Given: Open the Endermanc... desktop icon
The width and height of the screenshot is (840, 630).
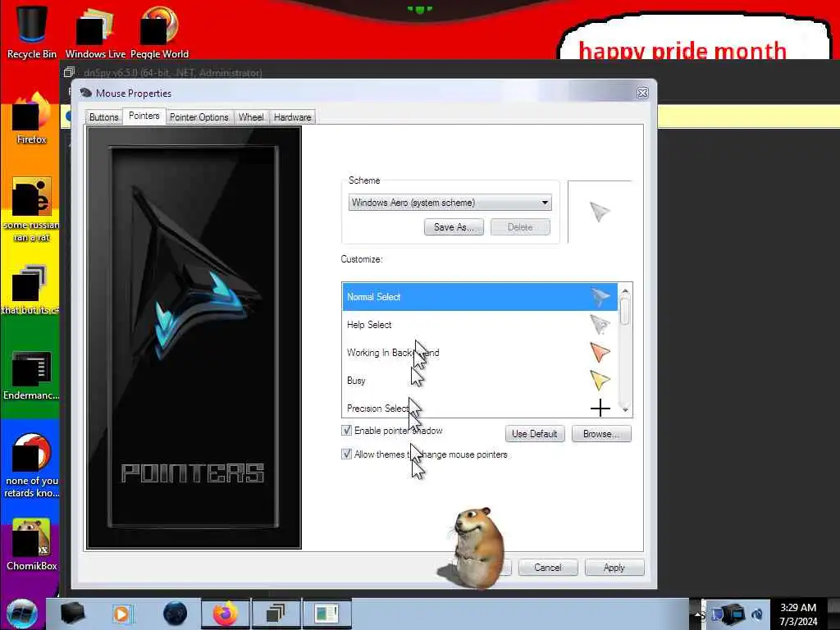Looking at the screenshot, I should coord(31,375).
